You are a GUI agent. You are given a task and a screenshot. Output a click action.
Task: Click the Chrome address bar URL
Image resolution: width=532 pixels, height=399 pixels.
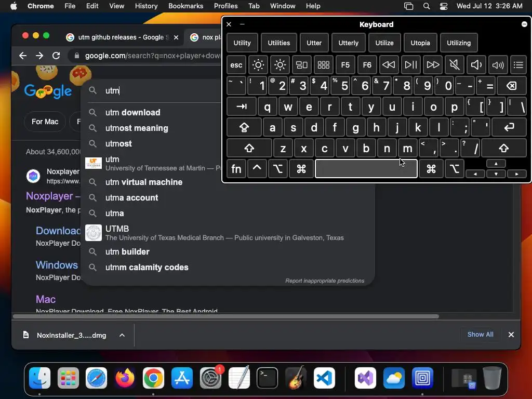pos(152,56)
